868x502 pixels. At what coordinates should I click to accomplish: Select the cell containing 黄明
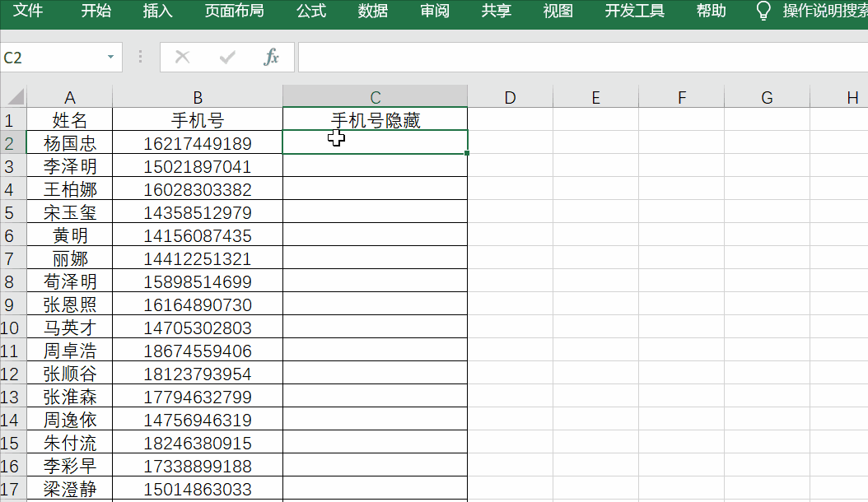[x=70, y=235]
